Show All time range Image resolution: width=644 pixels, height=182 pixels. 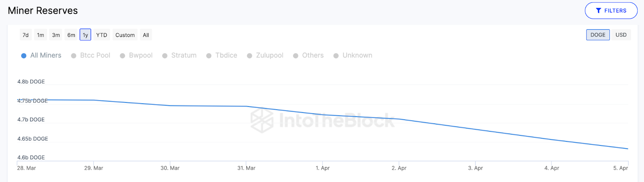click(146, 35)
